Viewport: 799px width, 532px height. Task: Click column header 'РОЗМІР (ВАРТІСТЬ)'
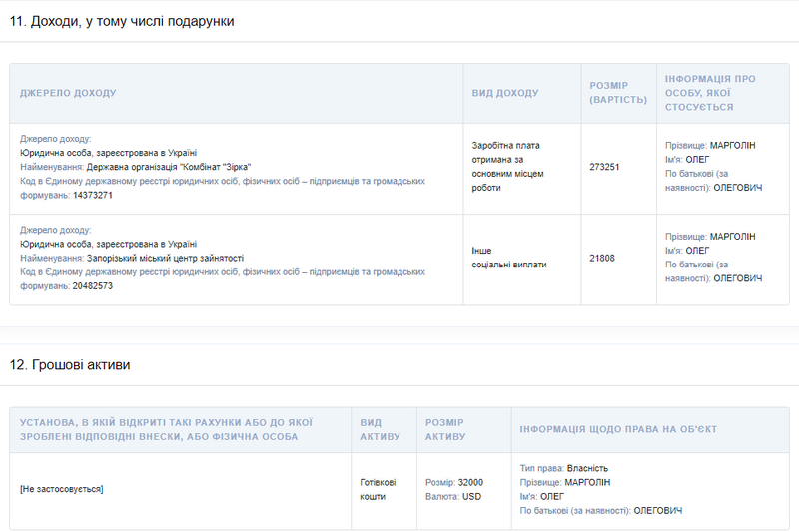tap(618, 93)
